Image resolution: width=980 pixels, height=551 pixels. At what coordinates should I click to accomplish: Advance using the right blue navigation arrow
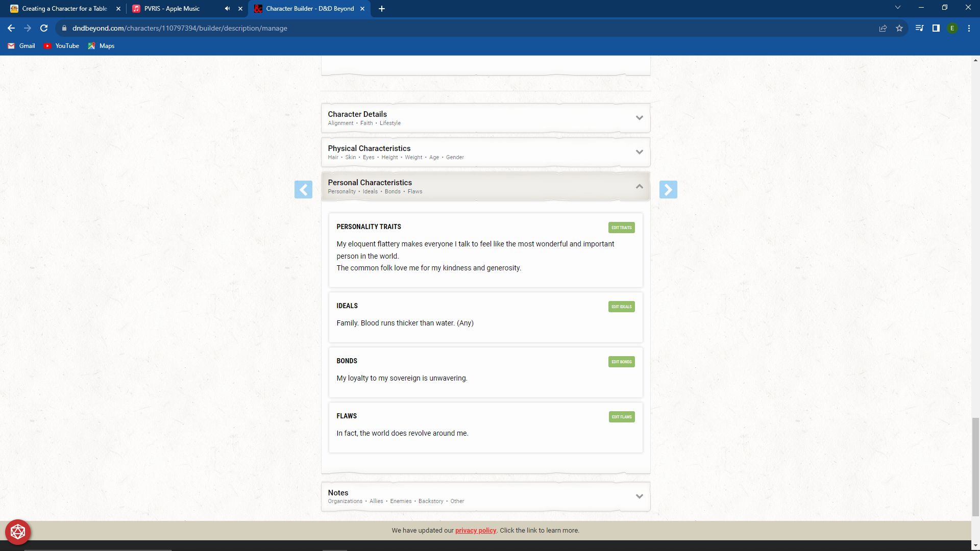669,189
